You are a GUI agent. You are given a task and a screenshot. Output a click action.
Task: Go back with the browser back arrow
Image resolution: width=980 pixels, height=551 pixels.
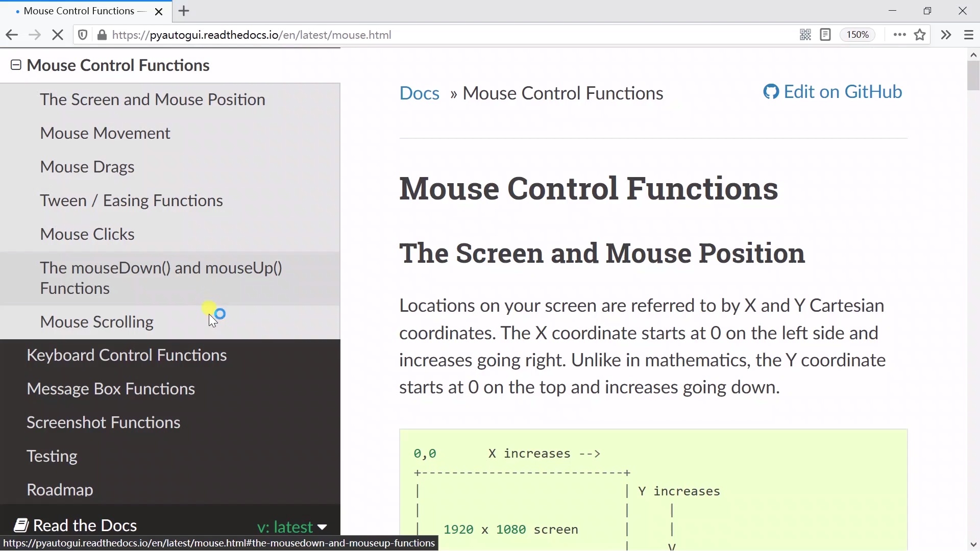tap(11, 35)
